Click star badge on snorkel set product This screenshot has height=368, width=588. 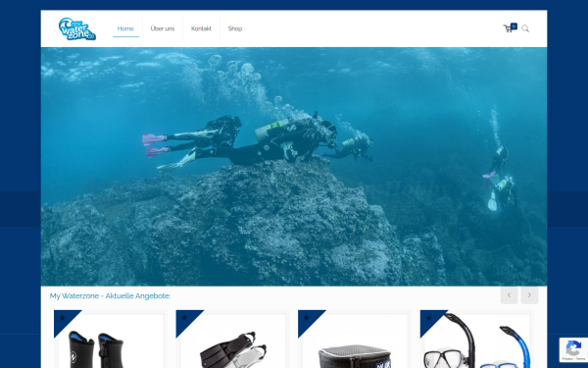coord(428,318)
